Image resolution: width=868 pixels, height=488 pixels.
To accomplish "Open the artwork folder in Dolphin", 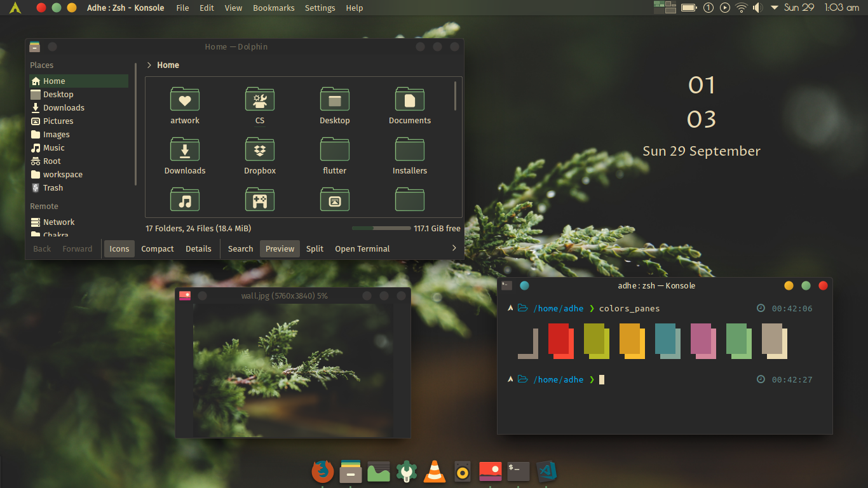I will (185, 105).
